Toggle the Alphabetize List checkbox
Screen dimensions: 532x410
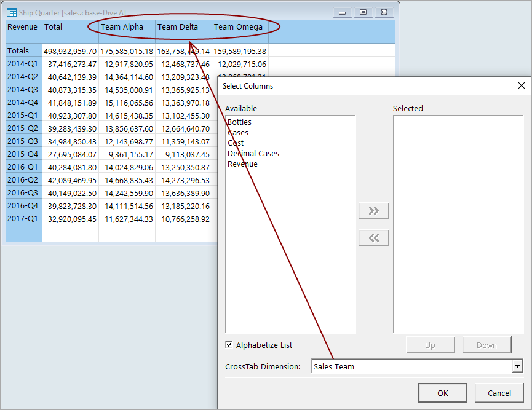click(x=229, y=345)
